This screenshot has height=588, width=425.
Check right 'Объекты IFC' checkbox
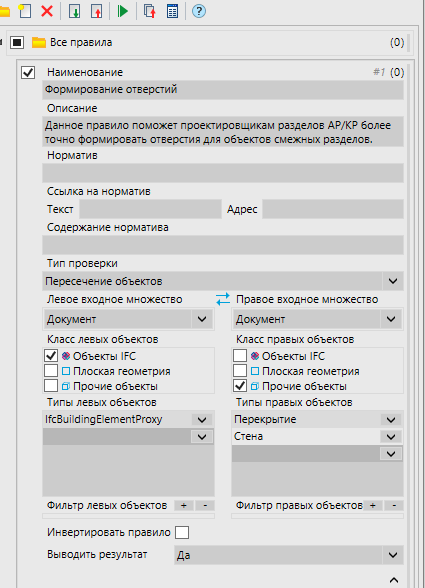tap(240, 356)
